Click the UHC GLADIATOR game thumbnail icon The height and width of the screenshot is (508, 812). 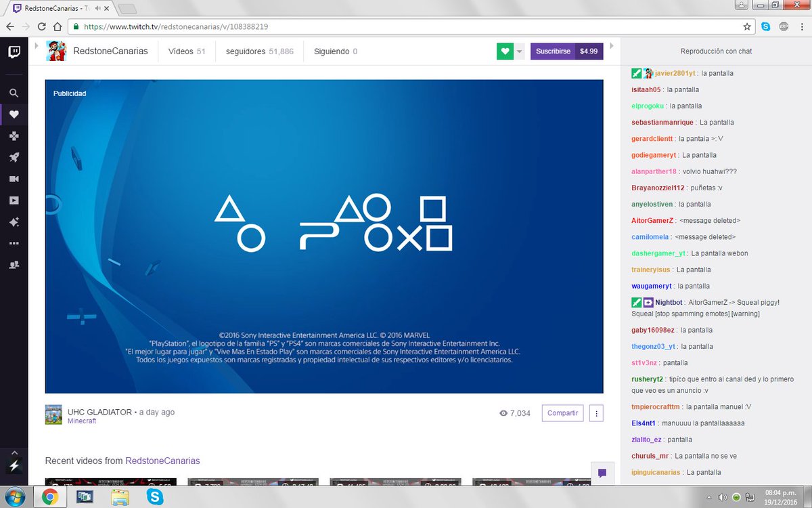(x=53, y=415)
